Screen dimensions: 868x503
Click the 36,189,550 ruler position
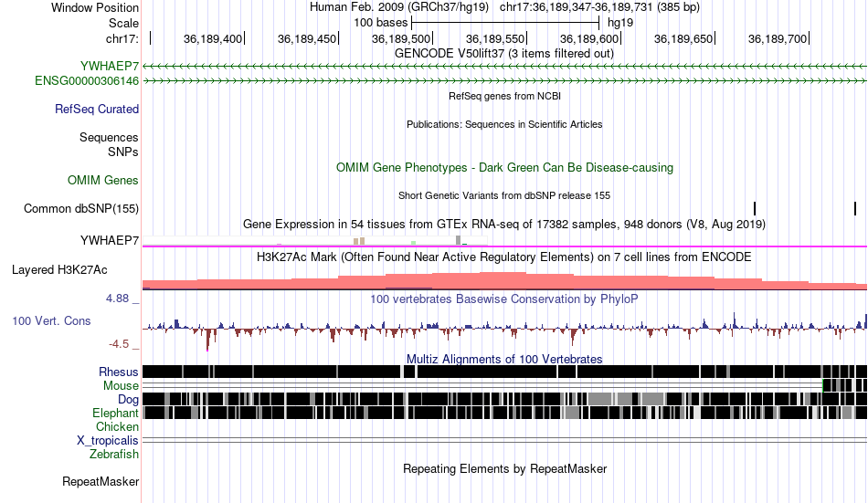tap(495, 38)
